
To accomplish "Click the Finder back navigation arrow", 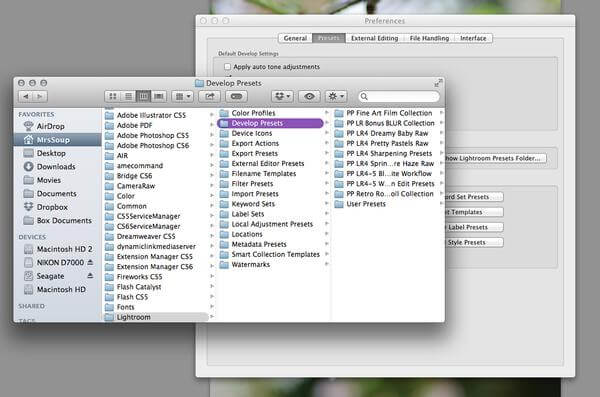I will (x=26, y=96).
